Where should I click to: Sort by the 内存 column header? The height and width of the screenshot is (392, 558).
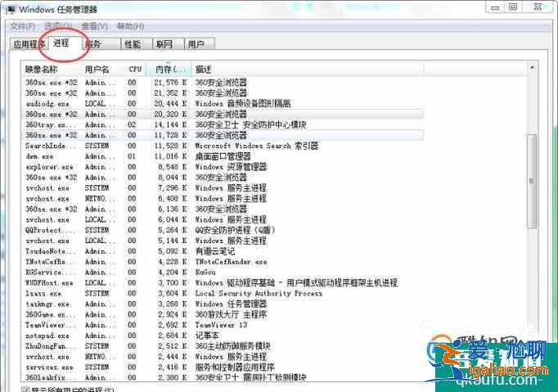(x=169, y=69)
